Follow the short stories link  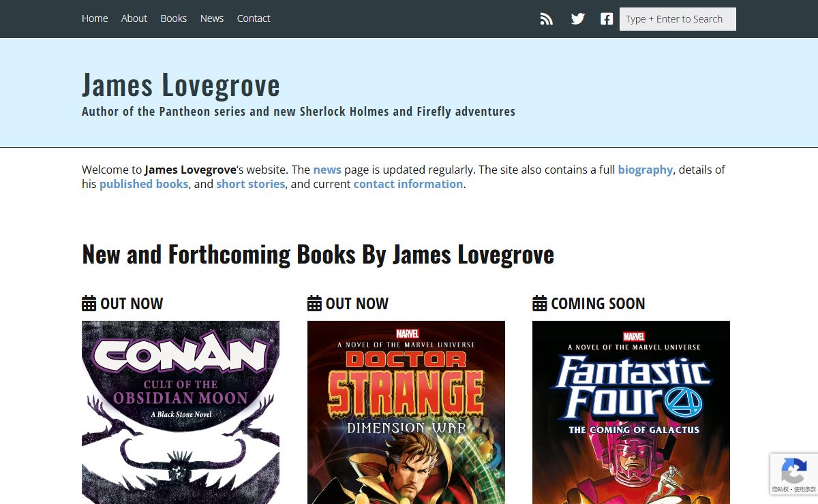pos(251,184)
